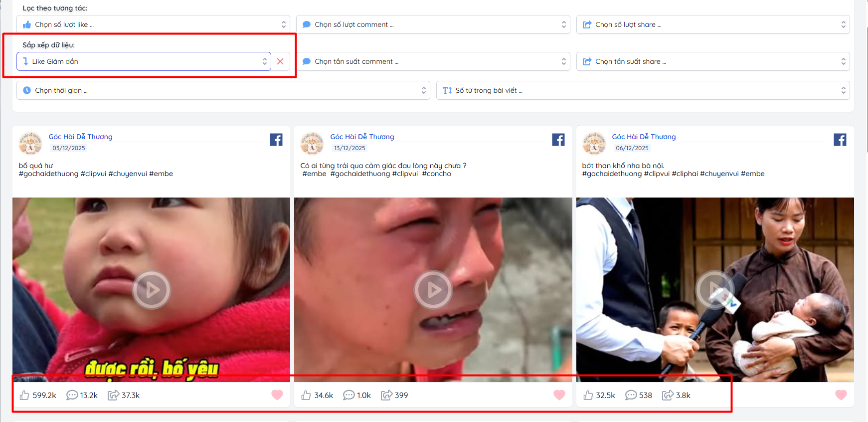Clear the 'Like Giảm dần' sort with red X
This screenshot has height=422, width=868.
280,61
